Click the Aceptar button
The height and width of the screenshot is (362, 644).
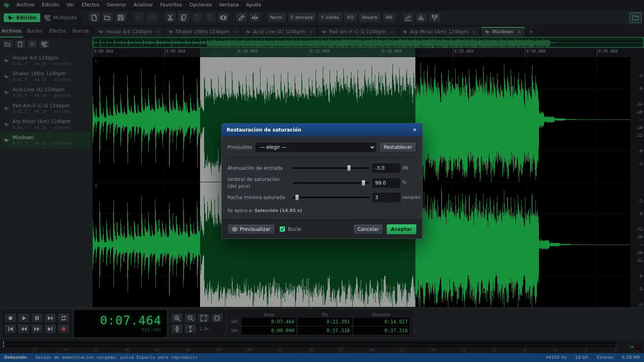click(401, 229)
